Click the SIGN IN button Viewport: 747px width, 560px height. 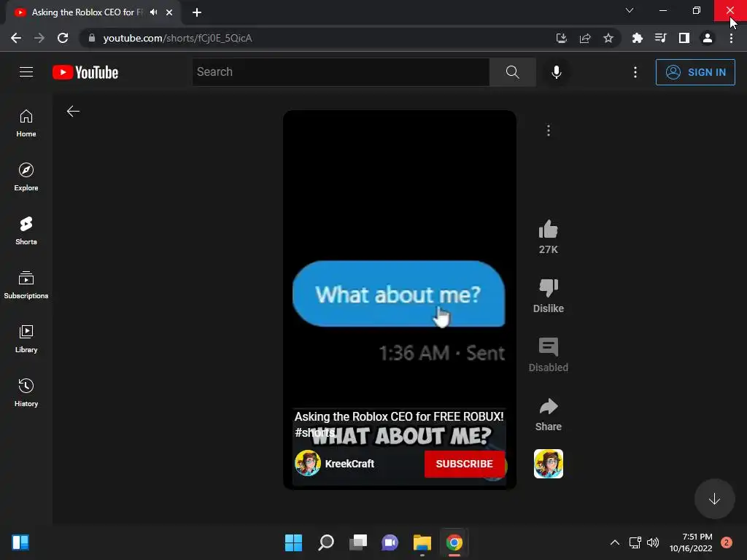pos(695,72)
